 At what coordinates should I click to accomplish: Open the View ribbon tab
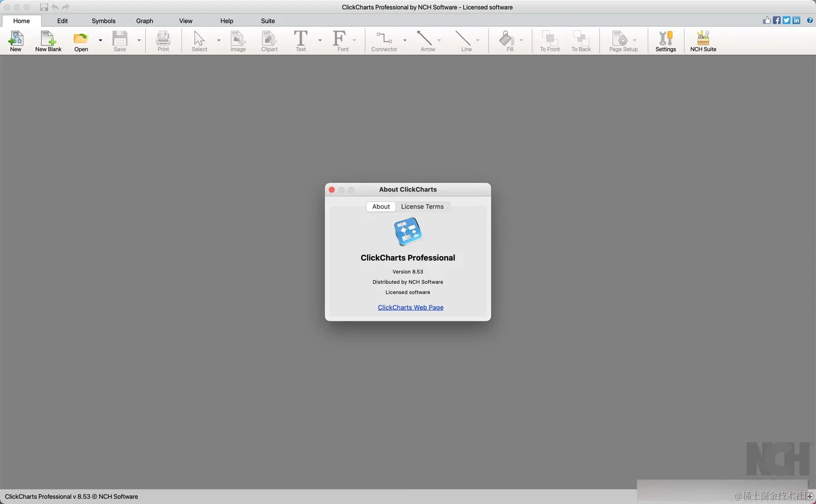pos(186,21)
